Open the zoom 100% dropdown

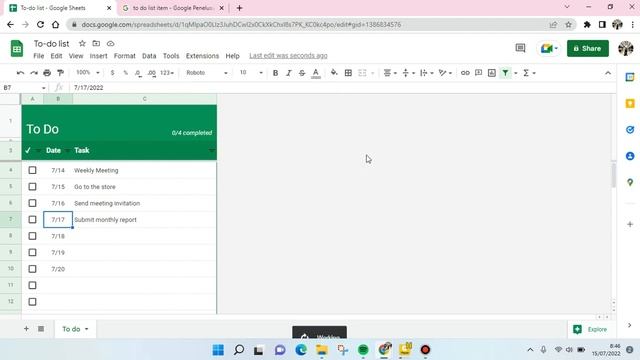pyautogui.click(x=88, y=73)
